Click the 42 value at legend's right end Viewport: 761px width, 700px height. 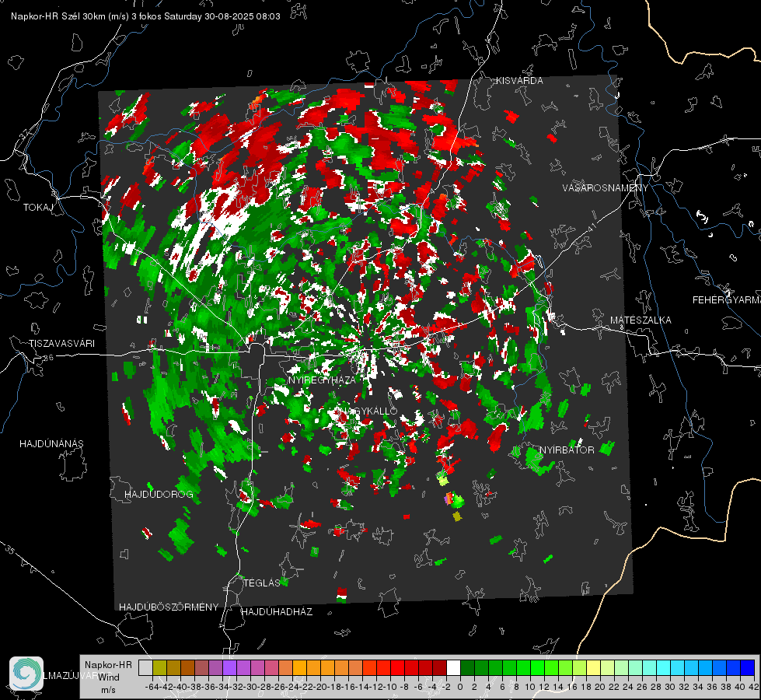point(754,687)
